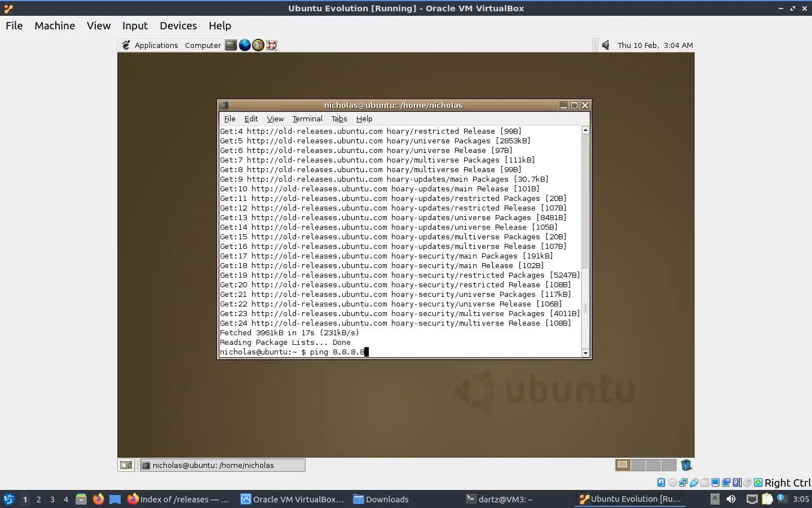Click the terminal scrollbar thumb
The width and height of the screenshot is (812, 508).
pos(585,308)
